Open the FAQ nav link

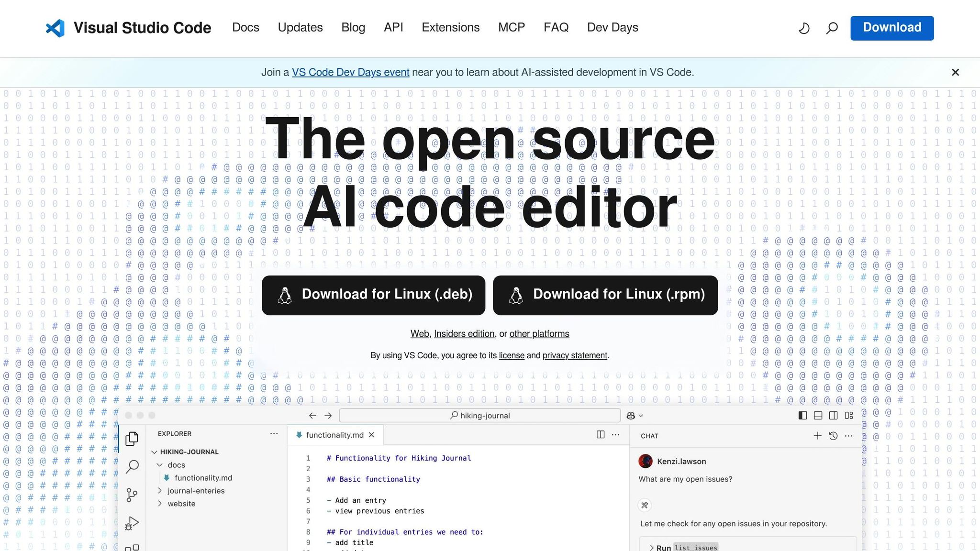pyautogui.click(x=556, y=27)
